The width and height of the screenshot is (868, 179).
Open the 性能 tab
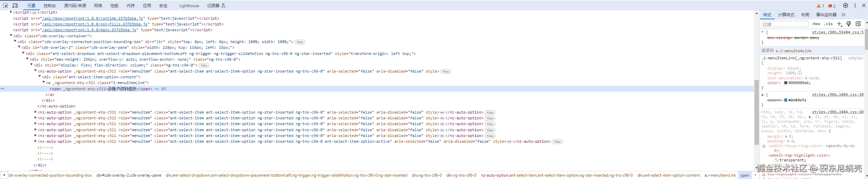tap(114, 6)
